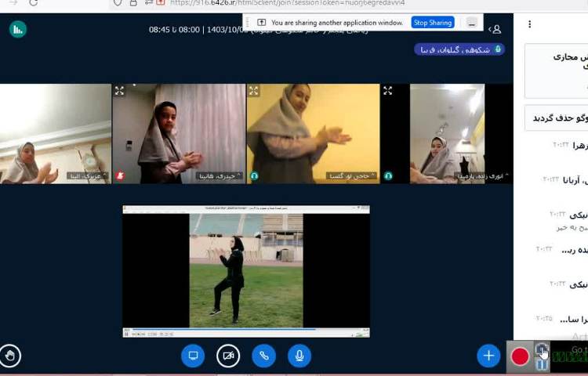
Task: Click Stop Sharing button
Action: coord(432,23)
